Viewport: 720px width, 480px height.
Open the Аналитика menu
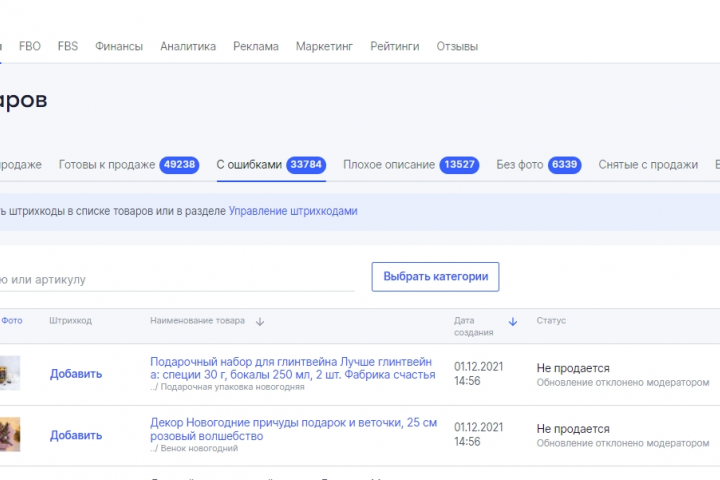188,46
